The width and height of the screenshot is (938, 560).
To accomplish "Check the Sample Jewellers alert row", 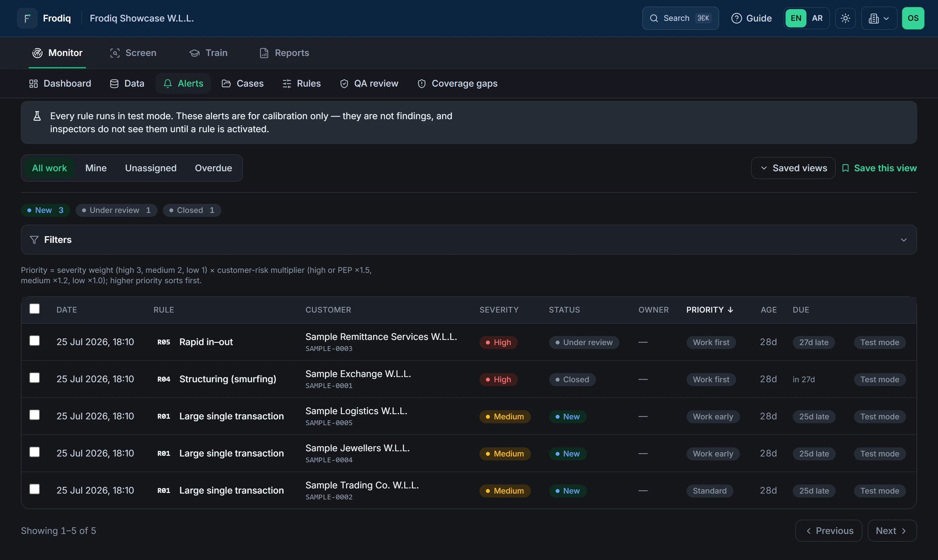I will [34, 452].
